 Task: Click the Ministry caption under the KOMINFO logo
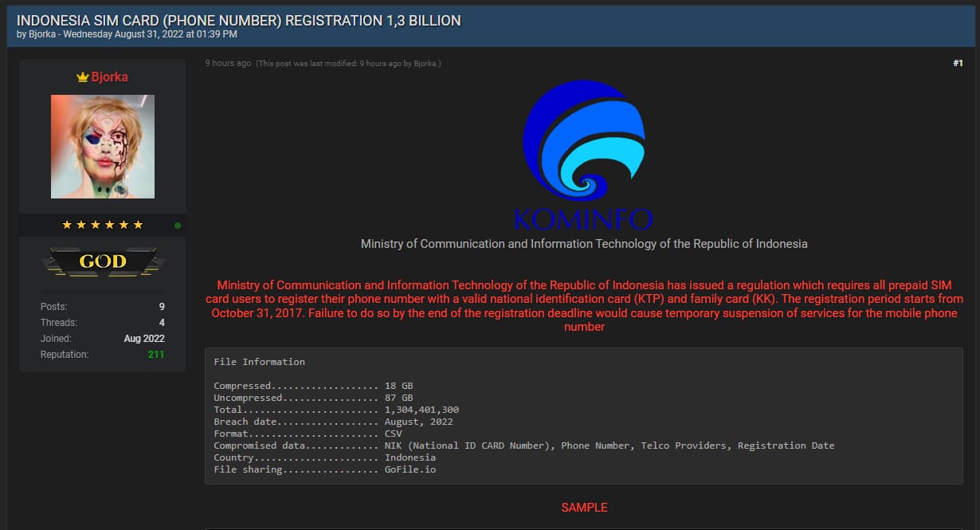(x=584, y=244)
